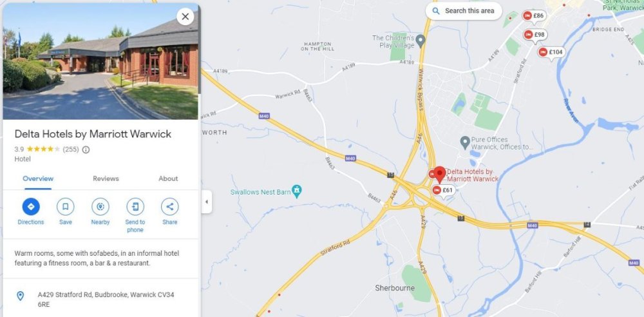644x317 pixels.
Task: Collapse the side panel arrow
Action: [207, 202]
